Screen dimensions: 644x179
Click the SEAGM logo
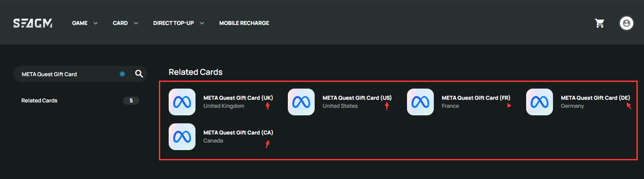click(x=33, y=23)
